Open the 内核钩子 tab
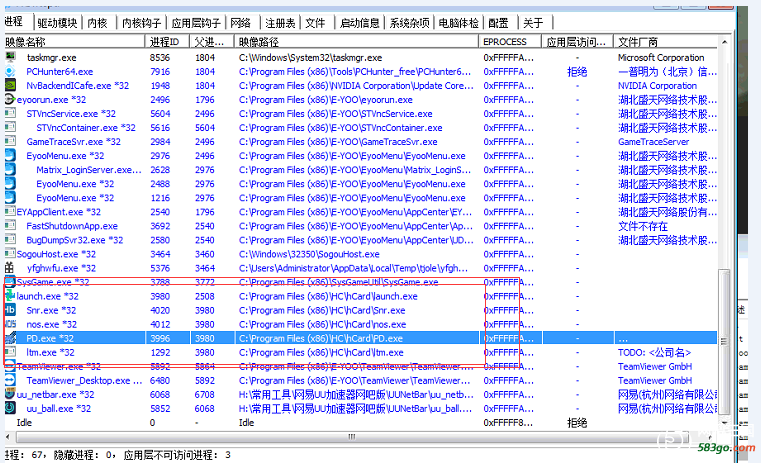 click(141, 23)
